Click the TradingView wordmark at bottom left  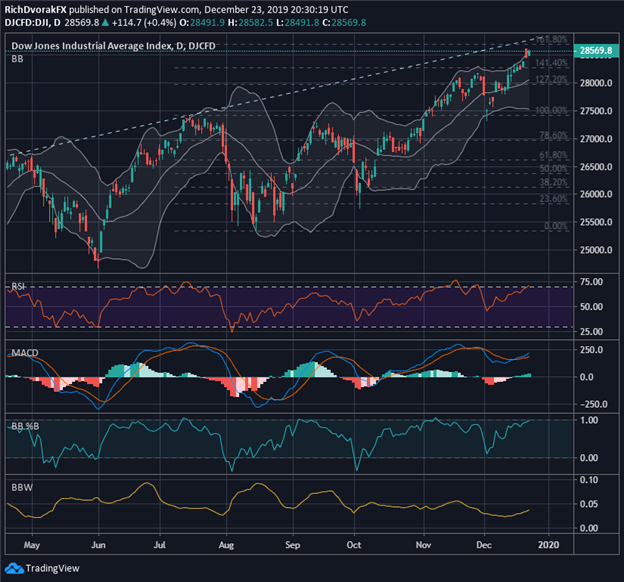(53, 568)
